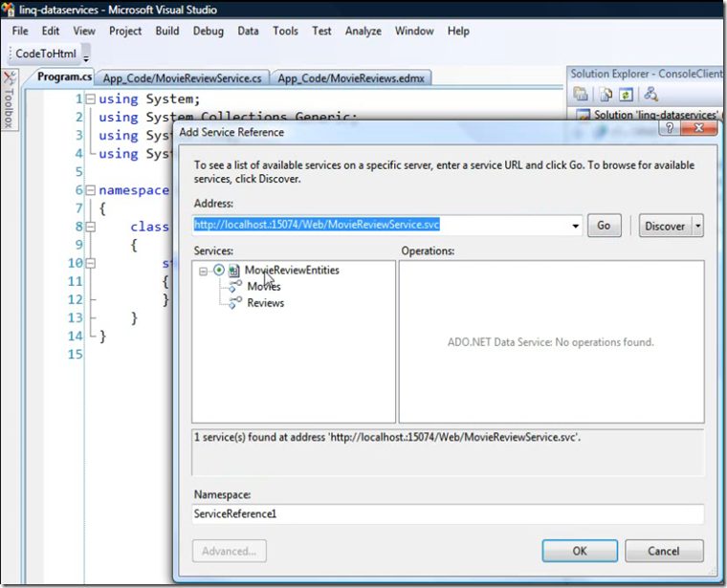
Task: Close the Add Service Reference dialog
Action: point(699,128)
